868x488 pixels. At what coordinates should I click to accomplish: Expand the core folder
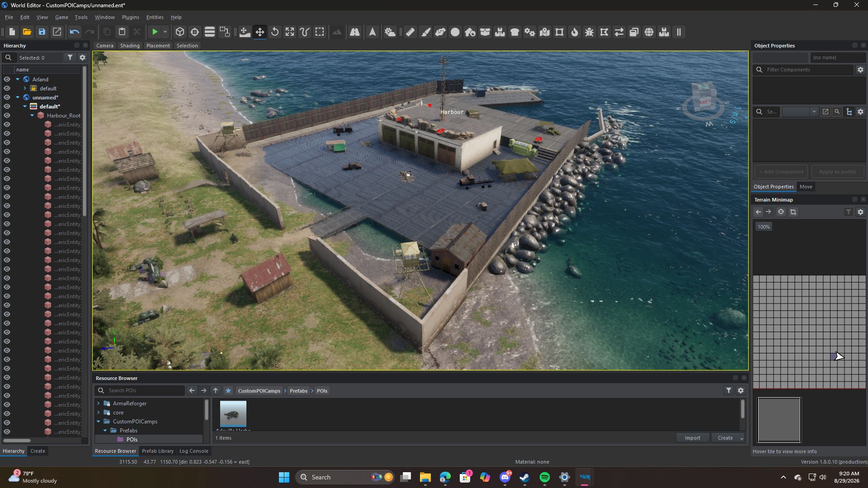(99, 412)
